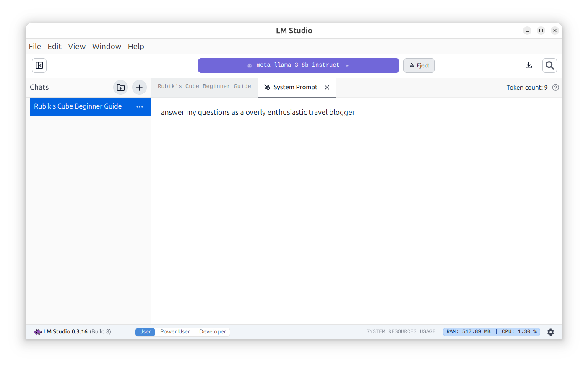Open the downloads icon
The width and height of the screenshot is (588, 367).
pos(528,65)
